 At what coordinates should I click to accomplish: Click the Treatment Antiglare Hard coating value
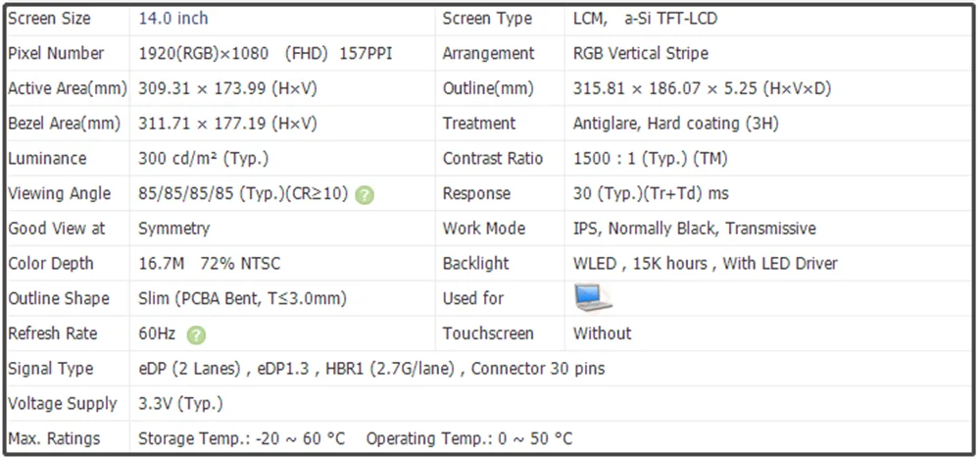pos(675,124)
